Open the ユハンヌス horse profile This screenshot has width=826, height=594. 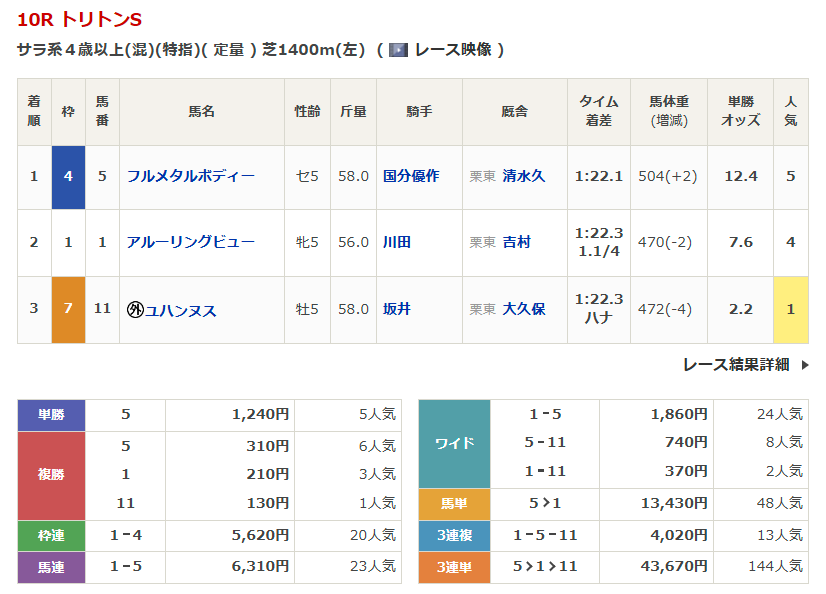(181, 310)
